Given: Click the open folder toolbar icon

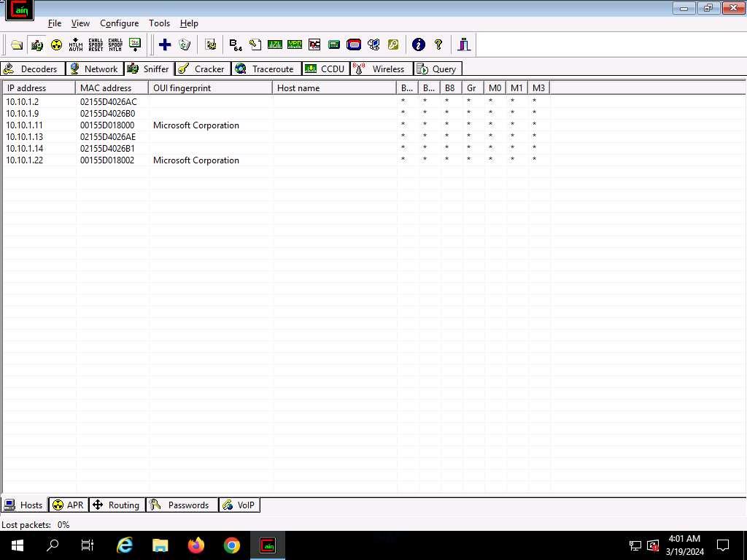Looking at the screenshot, I should click(x=17, y=45).
